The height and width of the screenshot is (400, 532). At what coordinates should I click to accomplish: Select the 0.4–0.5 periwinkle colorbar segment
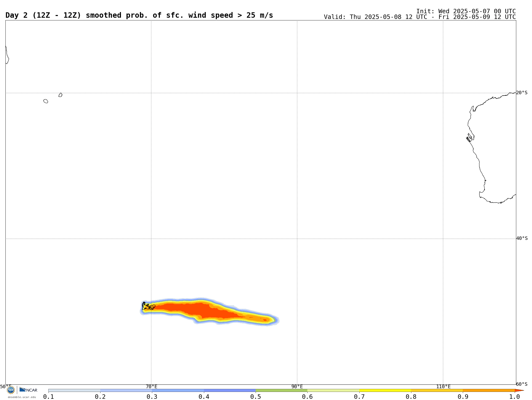coord(230,390)
